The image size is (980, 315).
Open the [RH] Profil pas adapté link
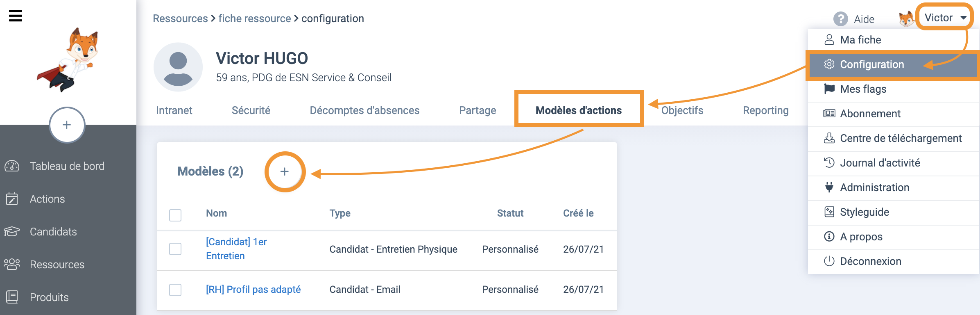point(253,290)
